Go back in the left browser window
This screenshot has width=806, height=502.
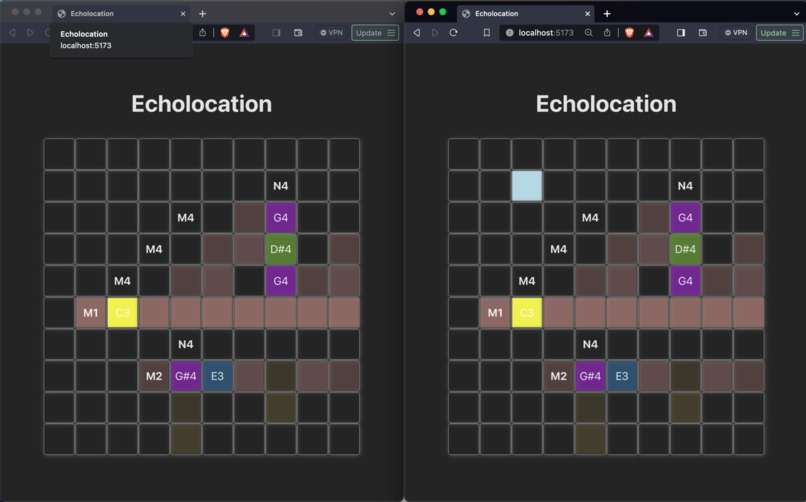point(12,33)
